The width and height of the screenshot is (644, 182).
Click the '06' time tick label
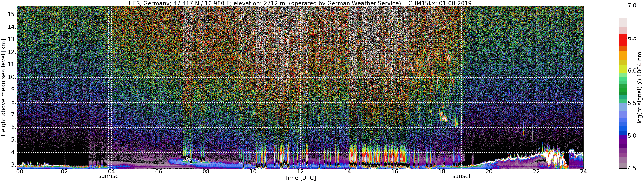158,172
